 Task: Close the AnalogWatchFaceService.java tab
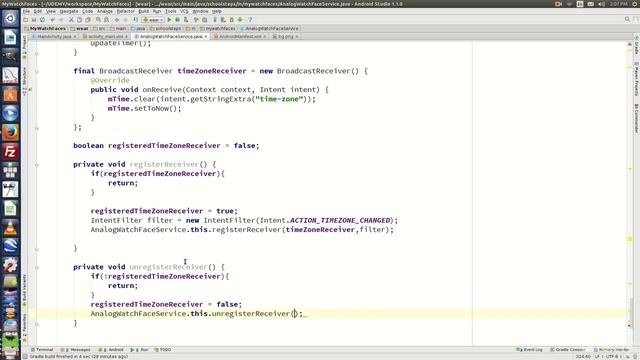click(x=206, y=37)
